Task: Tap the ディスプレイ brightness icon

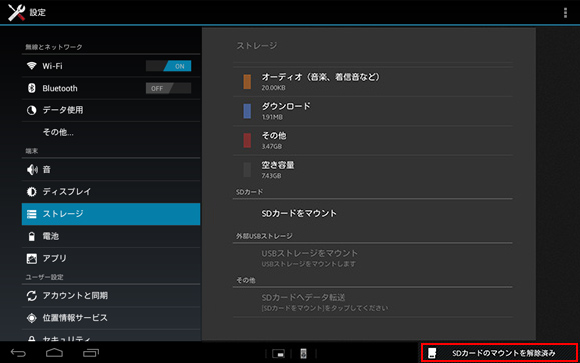Action: [31, 192]
